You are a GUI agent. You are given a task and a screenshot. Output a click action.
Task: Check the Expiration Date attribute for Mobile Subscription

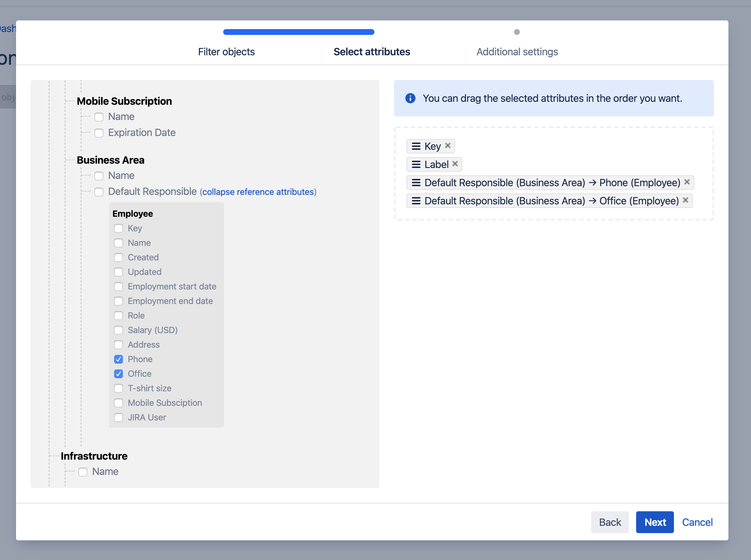click(x=99, y=133)
